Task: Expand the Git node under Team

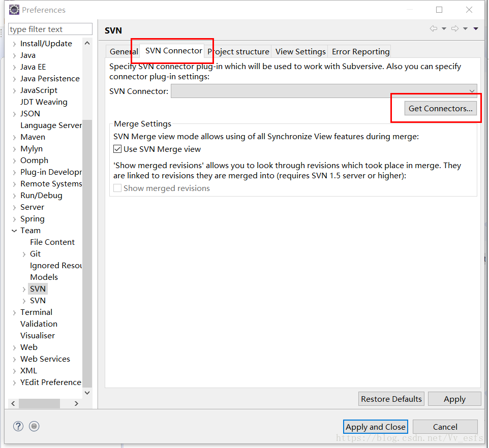Action: click(x=24, y=254)
